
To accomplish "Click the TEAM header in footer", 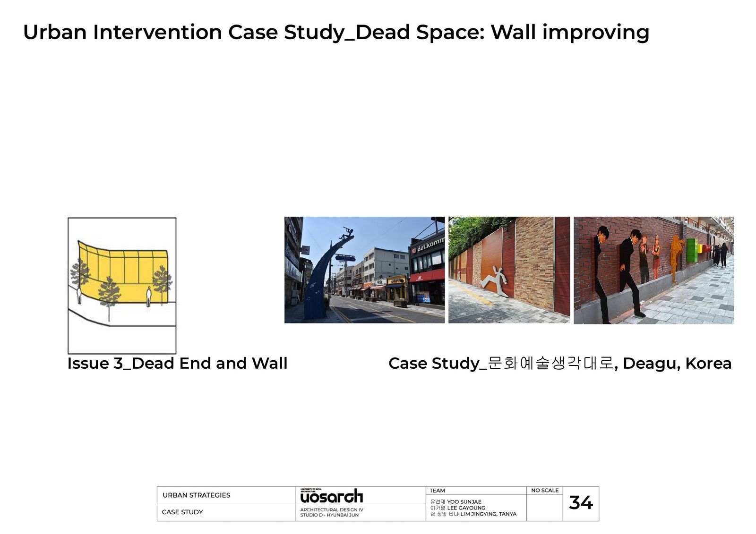I will tap(437, 491).
